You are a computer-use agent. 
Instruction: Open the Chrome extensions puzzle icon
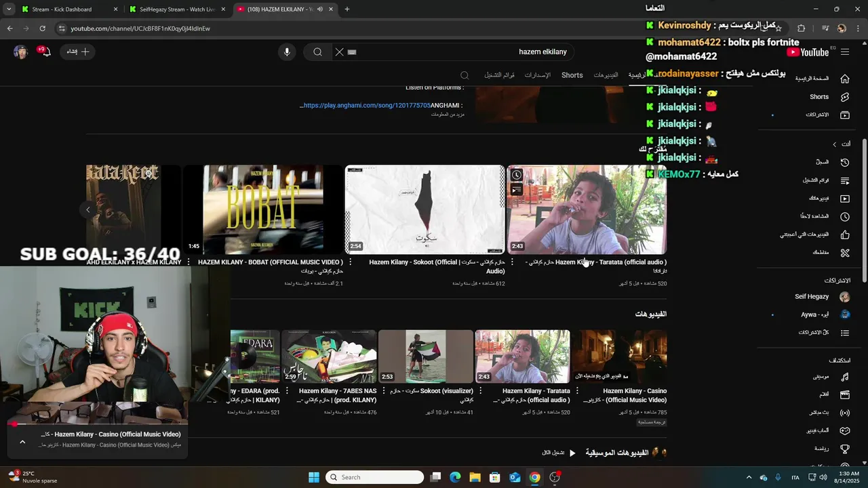(801, 28)
